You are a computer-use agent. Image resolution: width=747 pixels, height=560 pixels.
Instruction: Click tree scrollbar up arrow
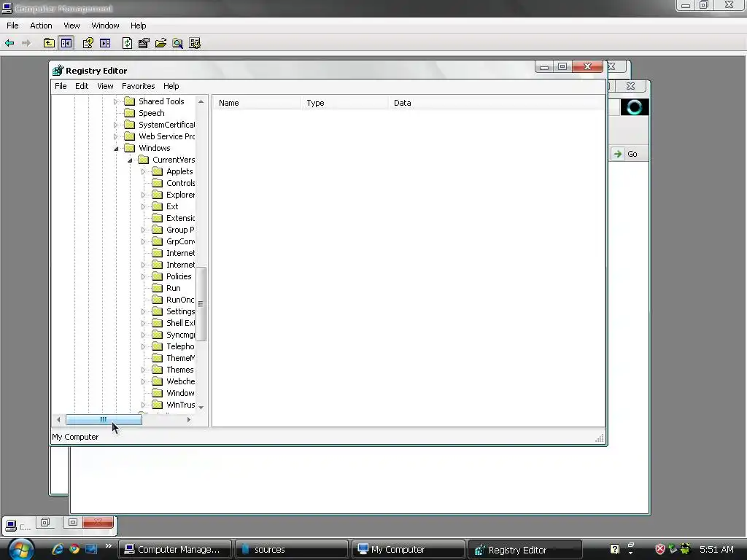click(201, 101)
